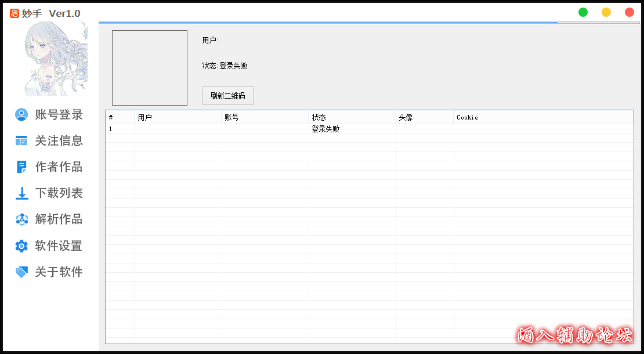Click the author works document icon
The height and width of the screenshot is (354, 644).
click(x=21, y=167)
